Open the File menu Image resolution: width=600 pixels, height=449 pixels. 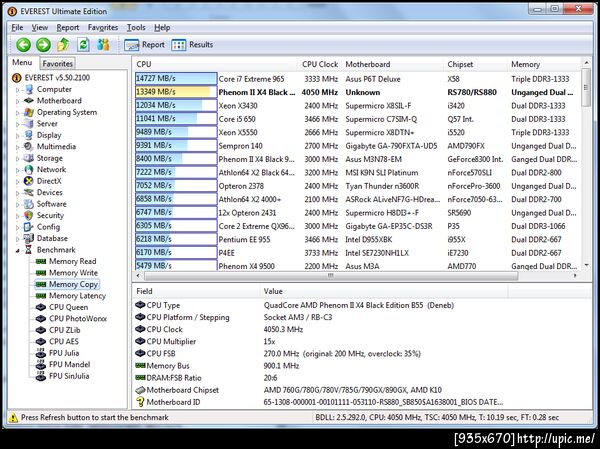pyautogui.click(x=17, y=28)
